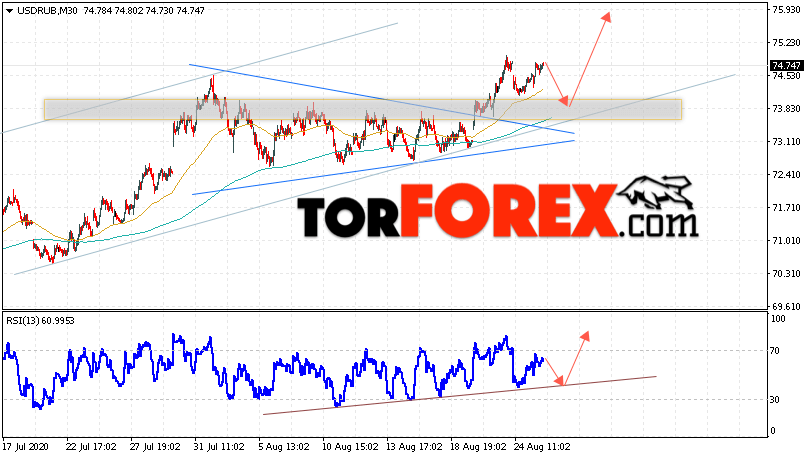Select the OHLC values 74.784 74.802 74.730 74.747
808x458 pixels.
tap(144, 10)
